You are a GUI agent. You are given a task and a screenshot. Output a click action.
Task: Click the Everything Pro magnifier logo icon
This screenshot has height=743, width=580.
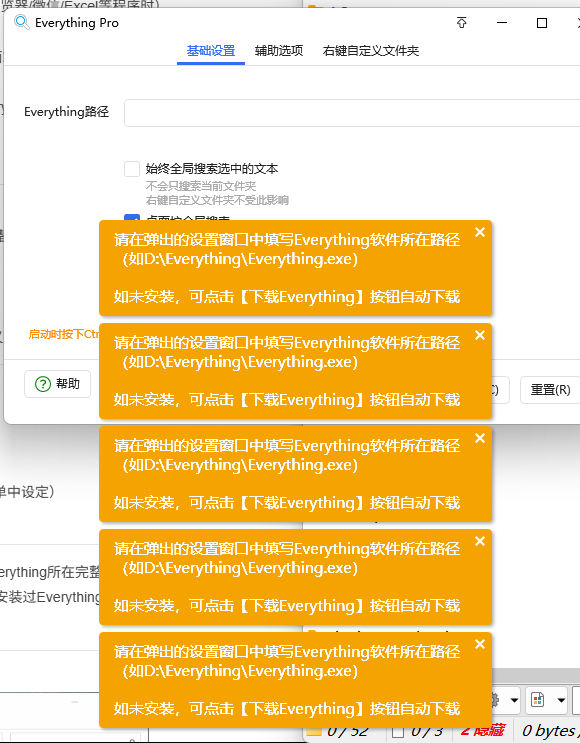[x=22, y=22]
